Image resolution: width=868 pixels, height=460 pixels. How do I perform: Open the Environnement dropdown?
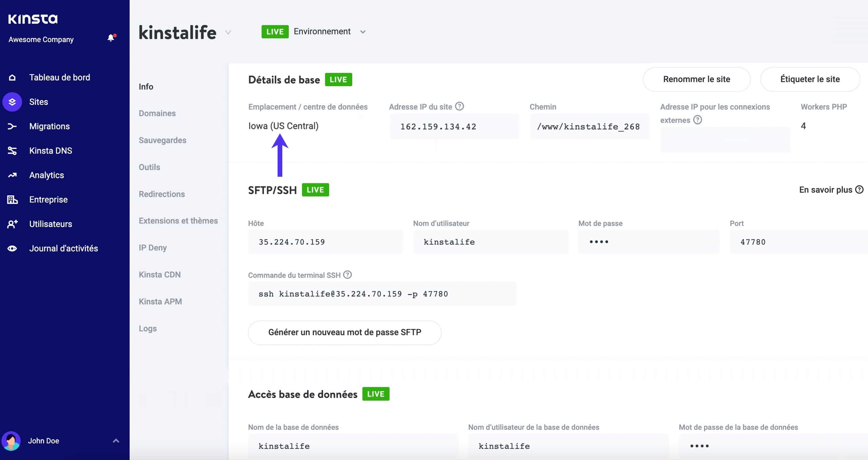pyautogui.click(x=362, y=32)
